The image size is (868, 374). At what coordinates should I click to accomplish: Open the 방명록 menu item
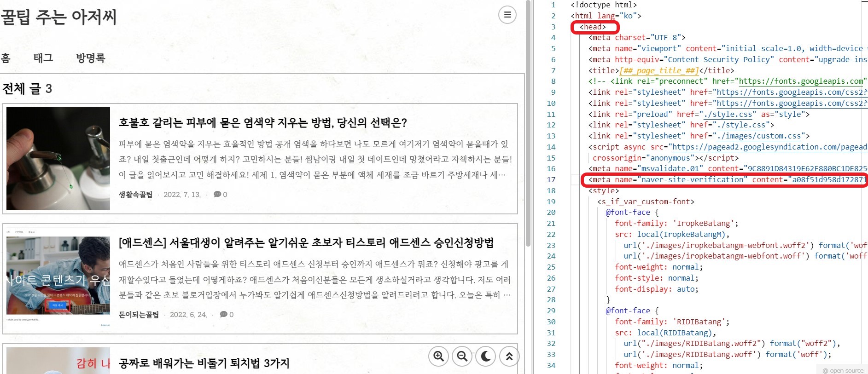[x=91, y=58]
